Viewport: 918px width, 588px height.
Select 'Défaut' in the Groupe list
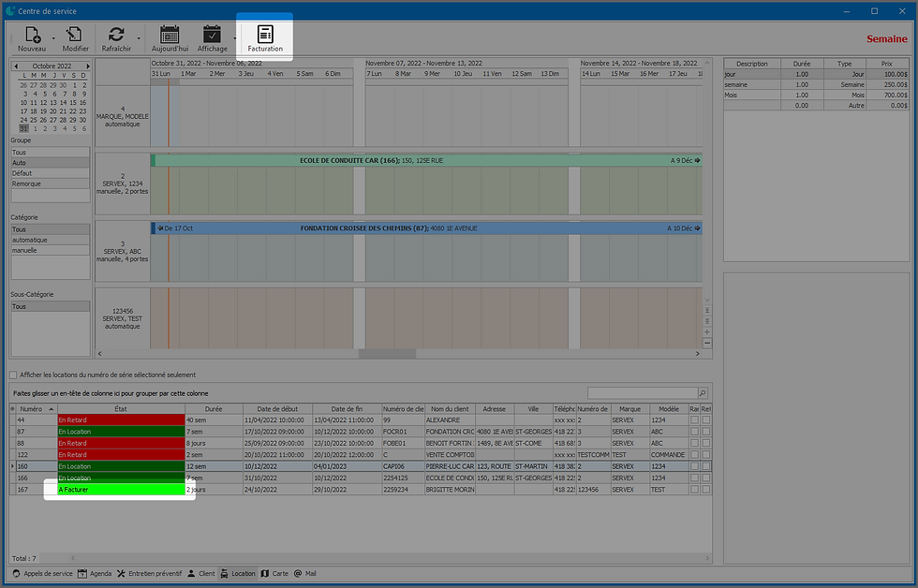pos(51,173)
